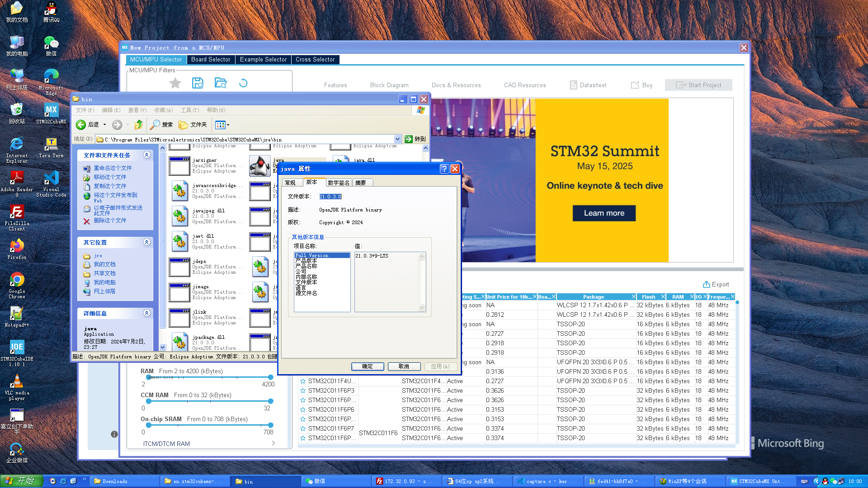Select the java Duke icon in the bin folder
Screen dimensions: 868x488
[x=260, y=166]
